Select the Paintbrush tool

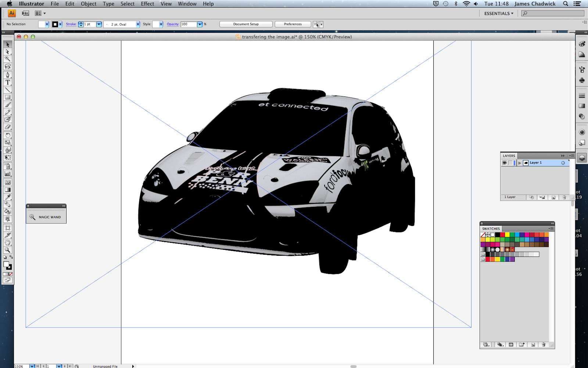click(7, 105)
